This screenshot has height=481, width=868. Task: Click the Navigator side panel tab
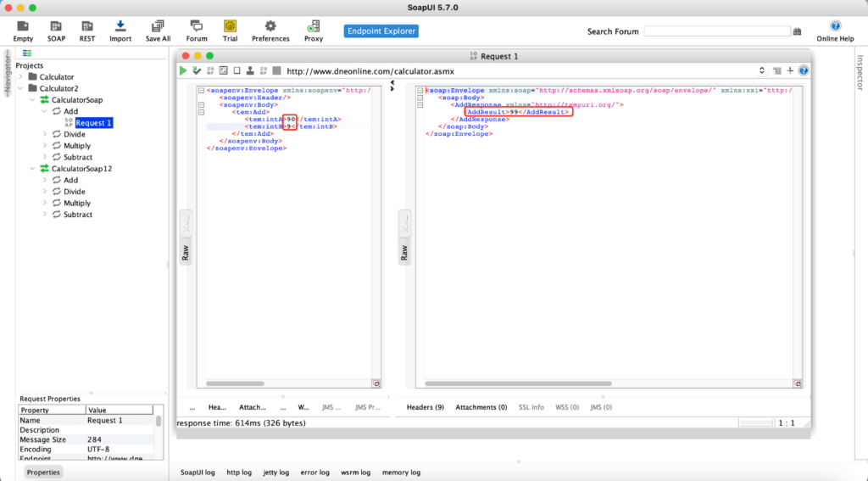click(x=7, y=73)
